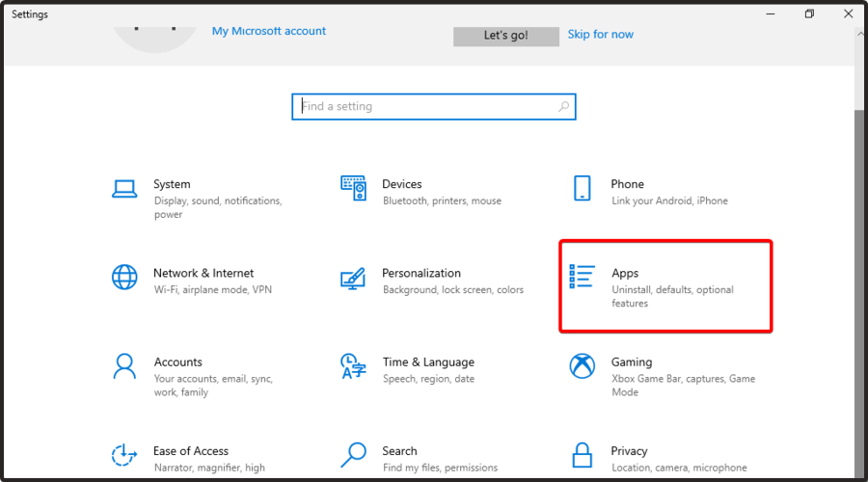Image resolution: width=868 pixels, height=482 pixels.
Task: Minimize the Settings window
Action: pos(770,13)
